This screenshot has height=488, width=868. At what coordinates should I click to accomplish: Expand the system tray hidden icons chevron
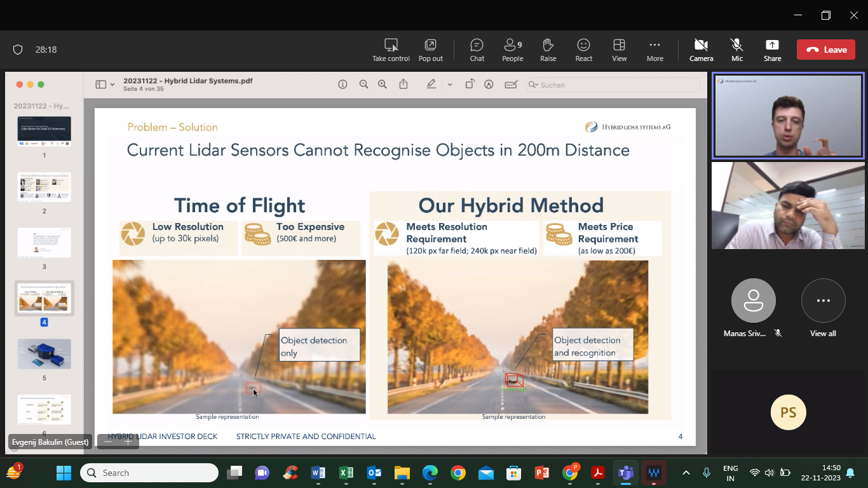point(686,473)
